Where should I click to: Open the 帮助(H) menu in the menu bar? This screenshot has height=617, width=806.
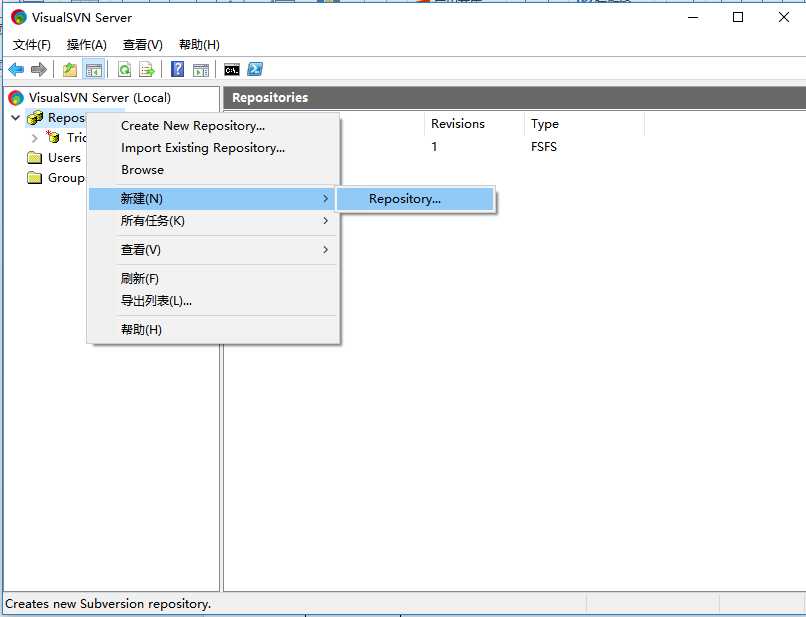pos(199,45)
